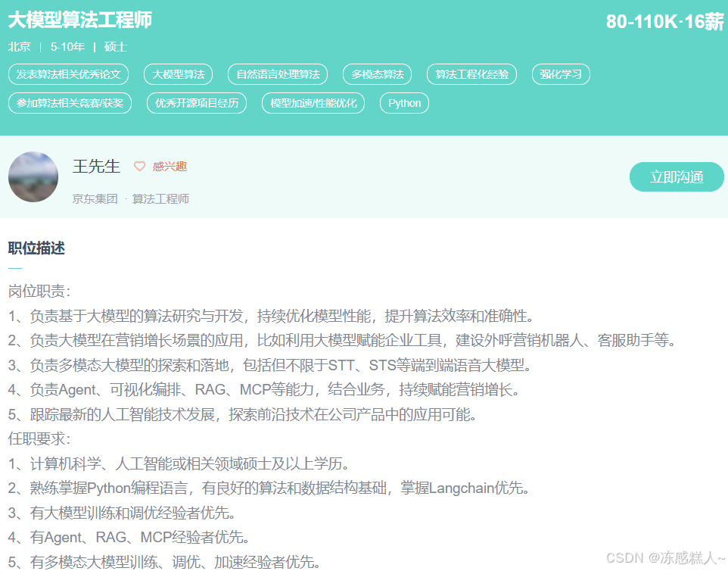Select the 发表算法相关优秀论文 tag
Image resolution: width=728 pixels, height=571 pixels.
click(70, 74)
